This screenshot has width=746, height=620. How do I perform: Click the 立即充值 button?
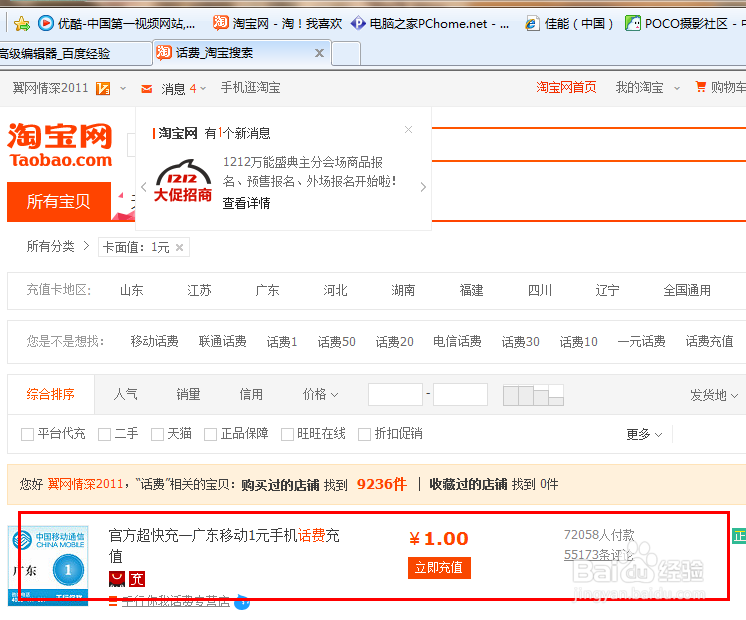pos(439,568)
